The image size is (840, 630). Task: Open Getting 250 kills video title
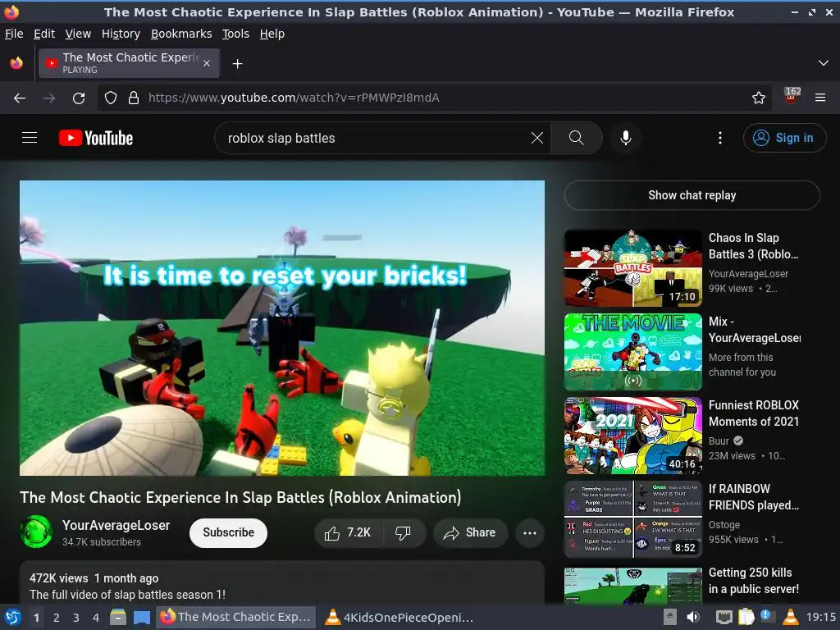754,581
